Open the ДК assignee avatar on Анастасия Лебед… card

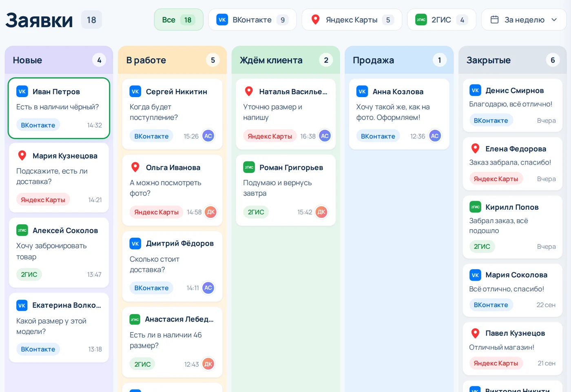(208, 364)
